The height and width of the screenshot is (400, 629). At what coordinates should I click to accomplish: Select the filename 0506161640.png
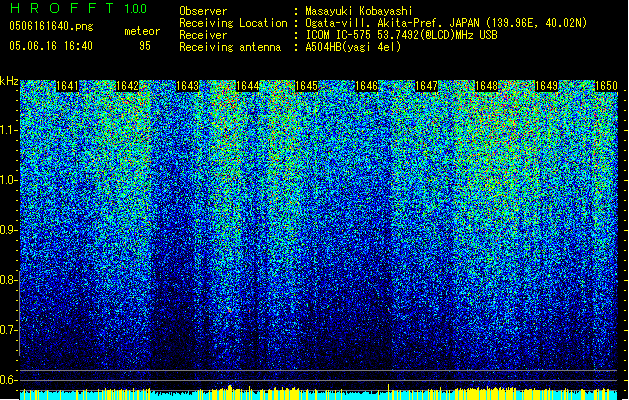click(51, 26)
